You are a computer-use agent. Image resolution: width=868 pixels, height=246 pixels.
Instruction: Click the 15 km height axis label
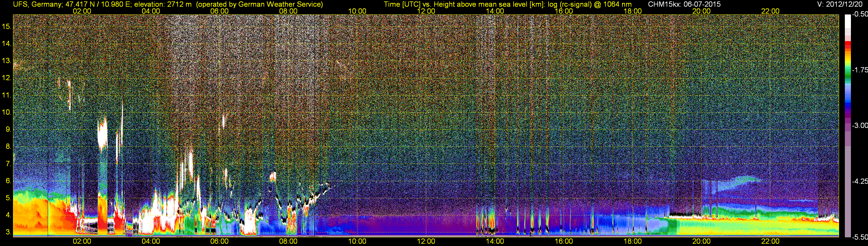[x=6, y=26]
